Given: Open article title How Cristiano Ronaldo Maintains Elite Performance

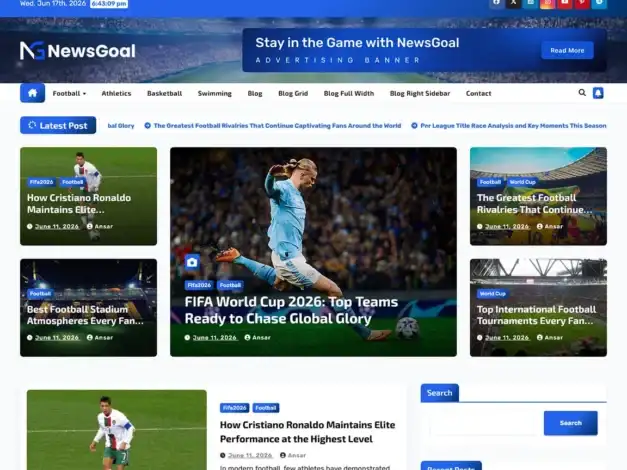Looking at the screenshot, I should tap(308, 432).
